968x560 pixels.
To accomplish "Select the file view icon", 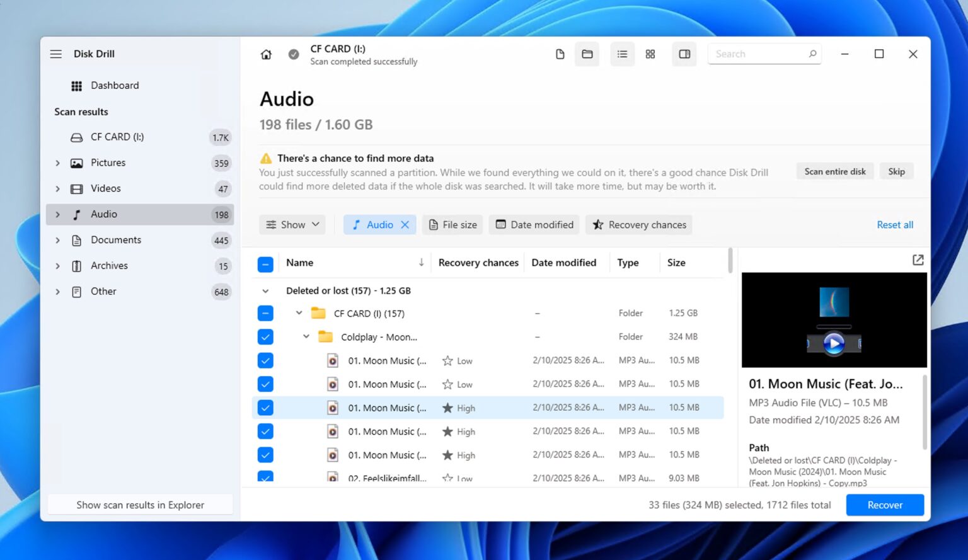I will [x=560, y=54].
